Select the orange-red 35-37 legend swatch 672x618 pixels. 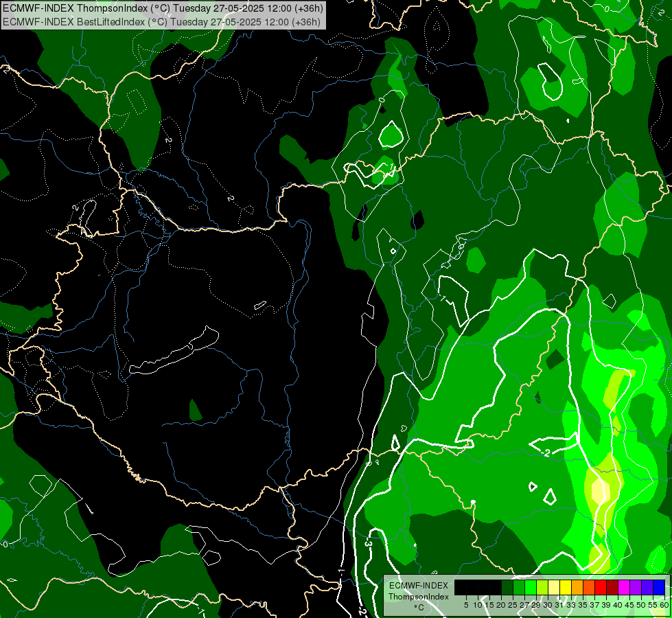tap(589, 587)
